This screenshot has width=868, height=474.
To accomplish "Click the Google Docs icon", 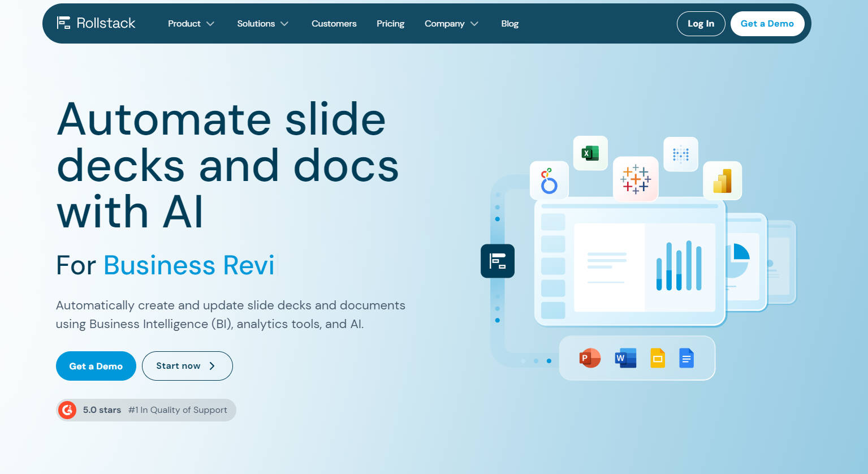I will 686,358.
